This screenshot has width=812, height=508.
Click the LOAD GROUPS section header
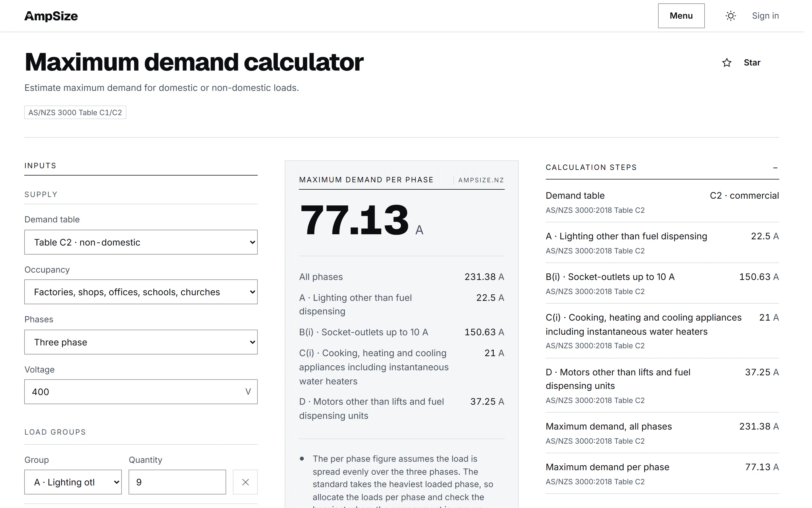coord(55,432)
